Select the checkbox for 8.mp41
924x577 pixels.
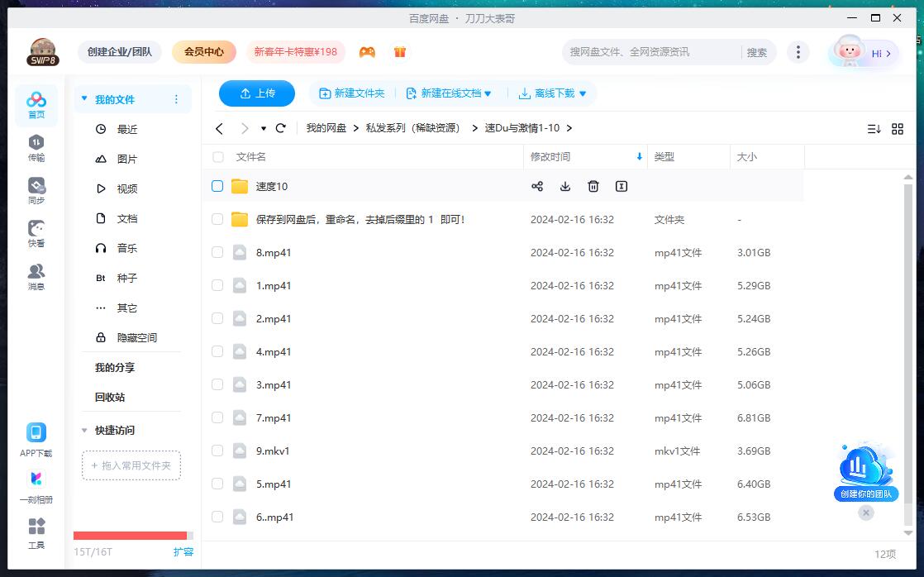[217, 252]
